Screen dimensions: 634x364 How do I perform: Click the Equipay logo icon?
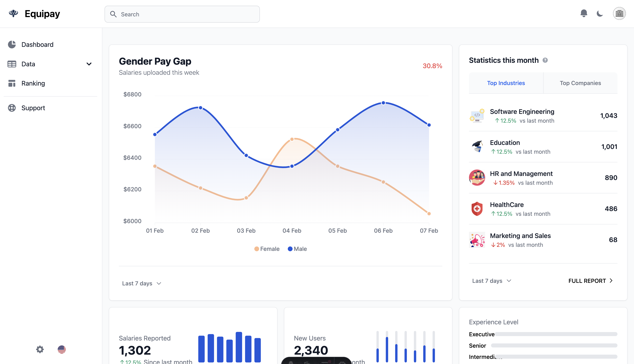point(13,14)
